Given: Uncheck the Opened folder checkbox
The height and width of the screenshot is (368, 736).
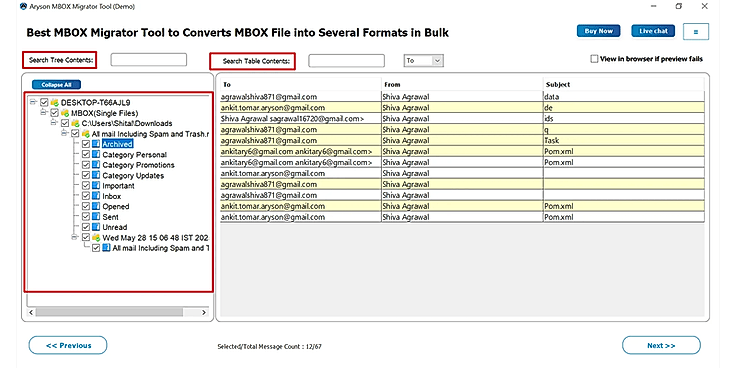Looking at the screenshot, I should pos(85,207).
